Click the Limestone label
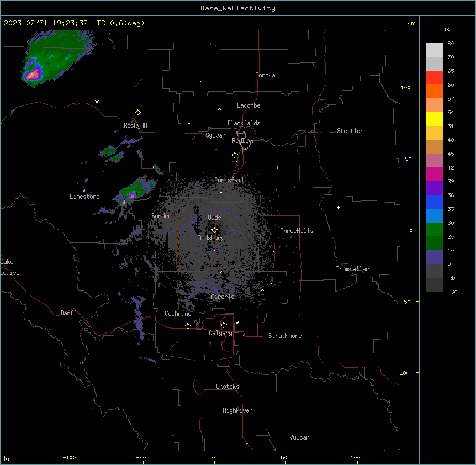 [84, 197]
